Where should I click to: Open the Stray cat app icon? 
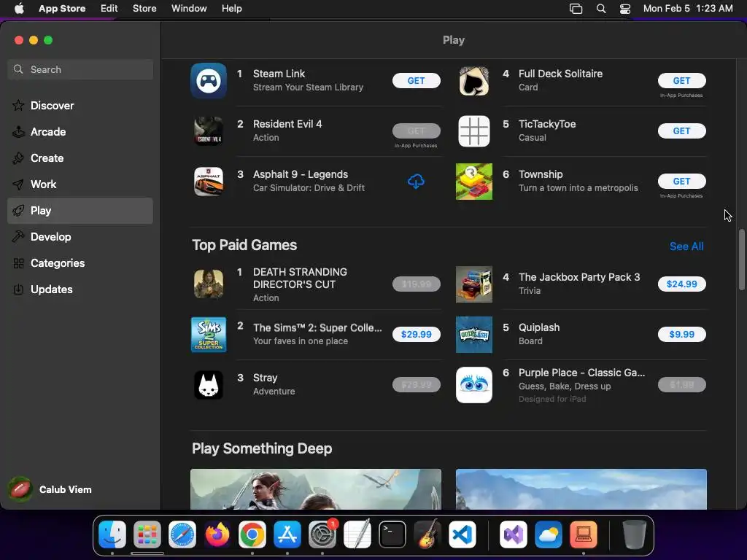point(209,385)
